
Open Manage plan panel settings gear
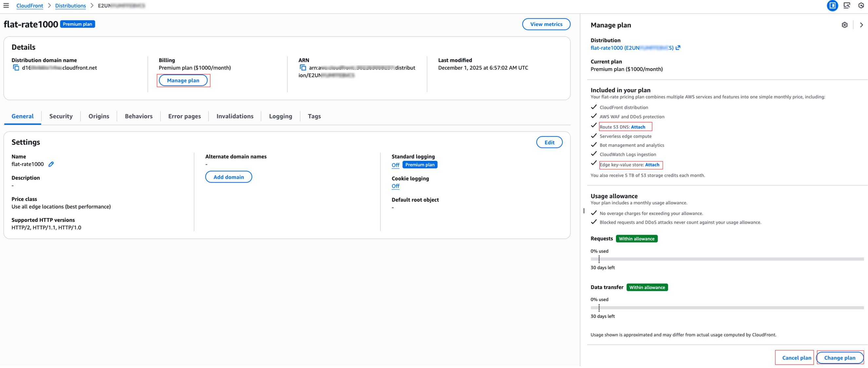844,25
